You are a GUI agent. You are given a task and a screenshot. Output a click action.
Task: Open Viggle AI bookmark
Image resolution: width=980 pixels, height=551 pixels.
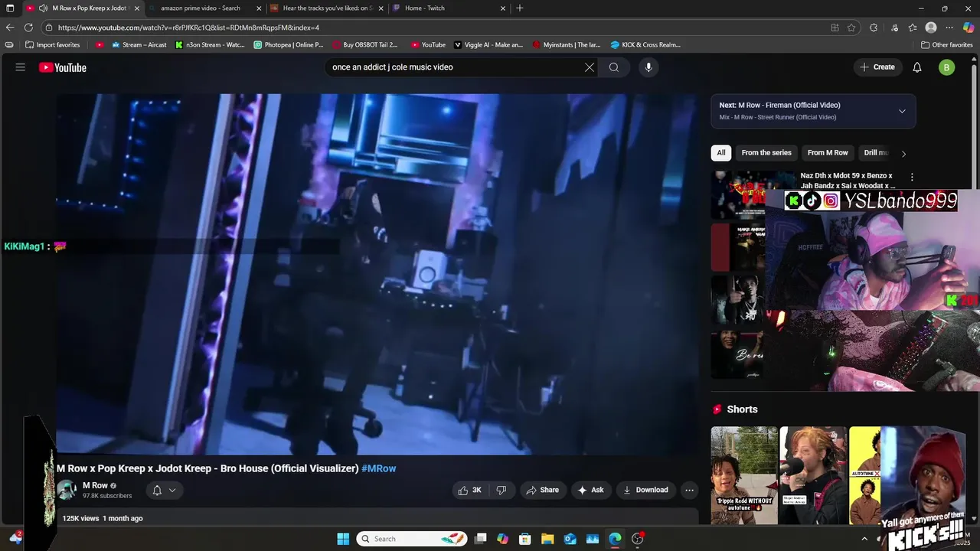[488, 44]
